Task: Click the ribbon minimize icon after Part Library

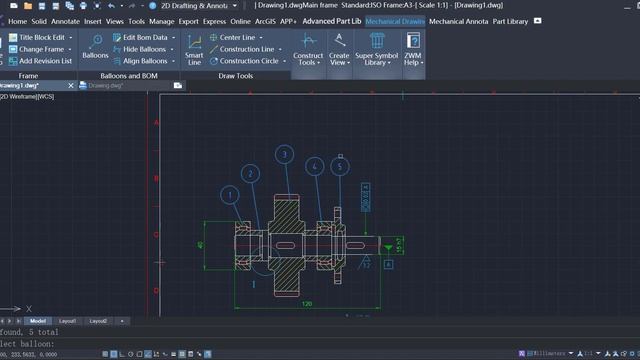Action: pos(538,21)
